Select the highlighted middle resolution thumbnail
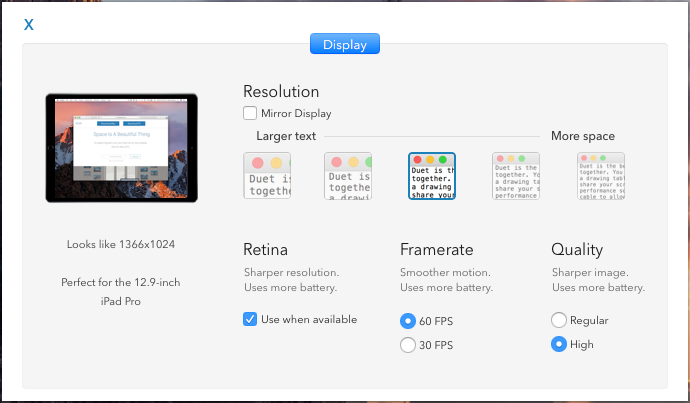This screenshot has height=403, width=690. [432, 176]
